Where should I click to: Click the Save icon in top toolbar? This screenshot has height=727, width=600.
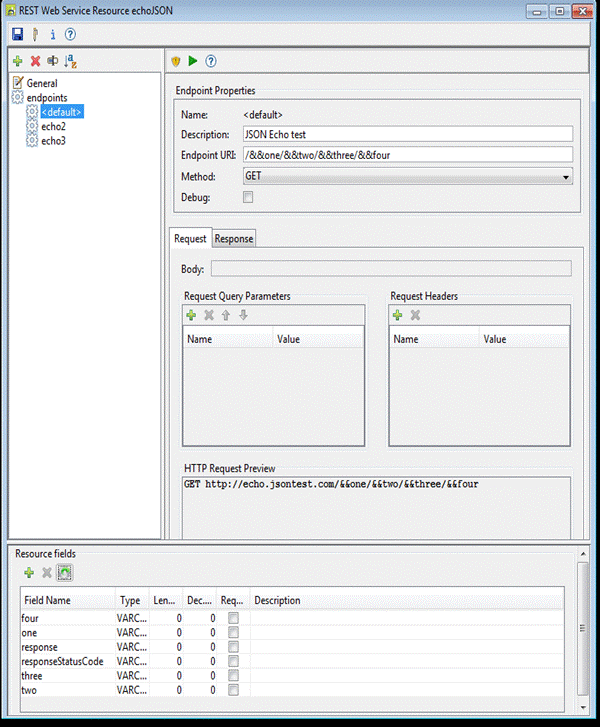[17, 35]
